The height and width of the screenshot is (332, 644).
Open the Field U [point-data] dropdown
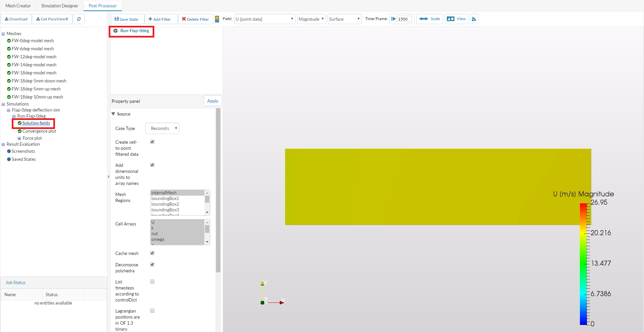pos(265,19)
